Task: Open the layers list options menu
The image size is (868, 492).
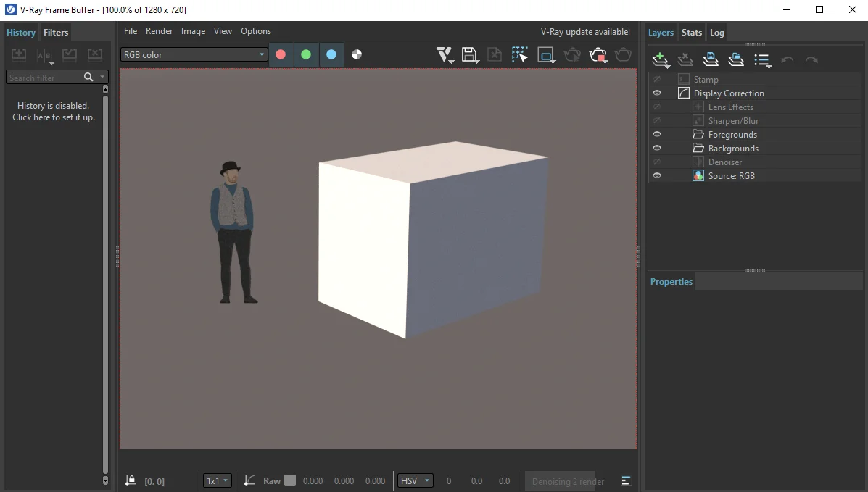Action: (763, 60)
